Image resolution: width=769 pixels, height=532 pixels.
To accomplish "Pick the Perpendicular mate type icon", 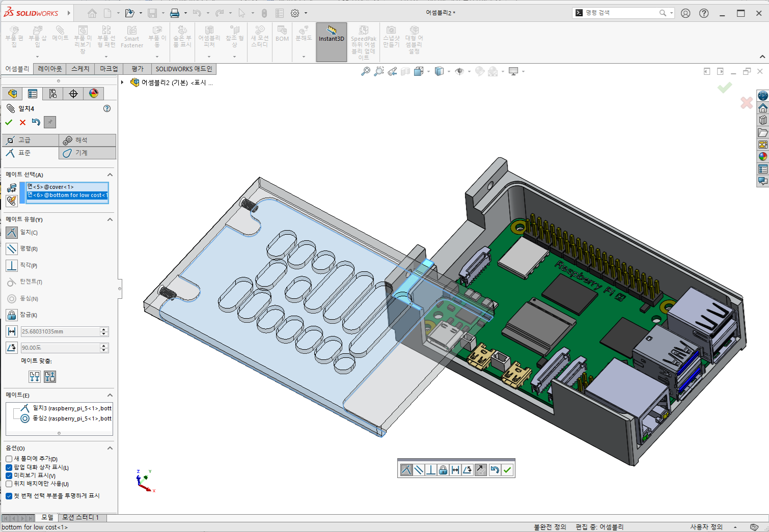I will tap(12, 266).
